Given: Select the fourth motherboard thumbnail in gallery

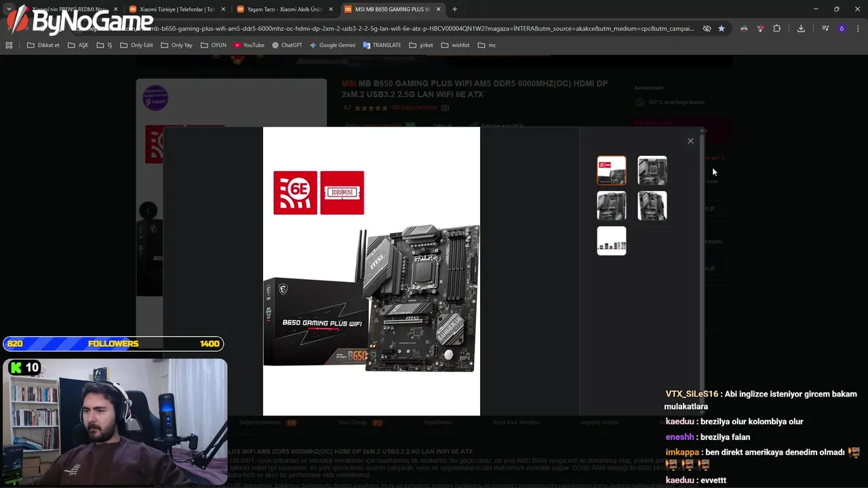Looking at the screenshot, I should [x=652, y=205].
